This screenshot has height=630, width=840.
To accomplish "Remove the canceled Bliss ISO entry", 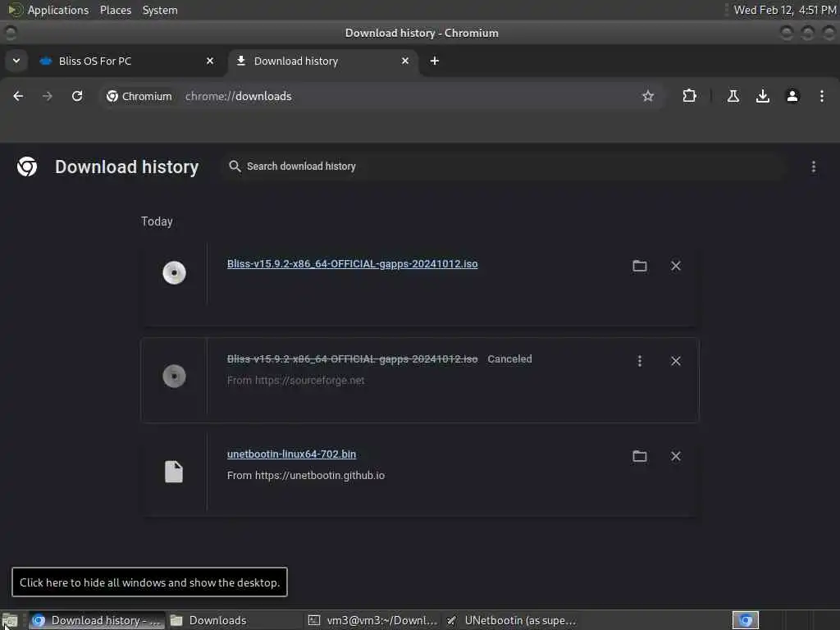I will [x=676, y=361].
